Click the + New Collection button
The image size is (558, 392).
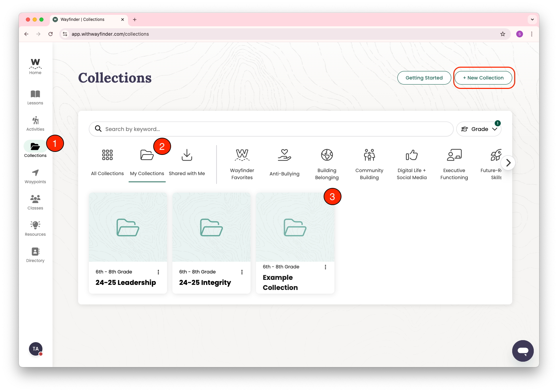[483, 78]
